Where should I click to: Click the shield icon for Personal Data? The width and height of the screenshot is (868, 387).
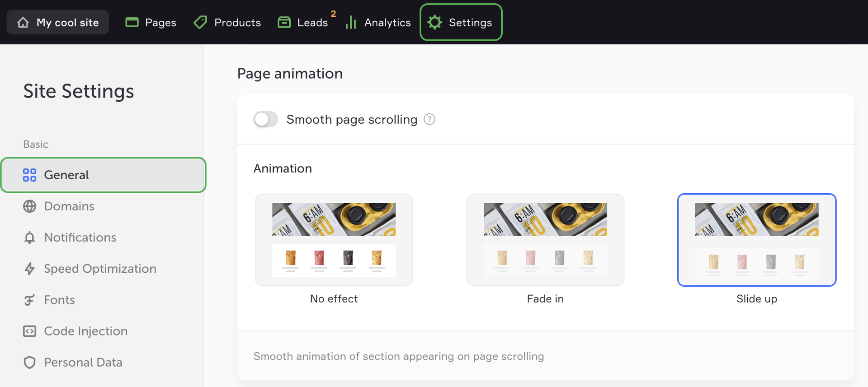[30, 363]
